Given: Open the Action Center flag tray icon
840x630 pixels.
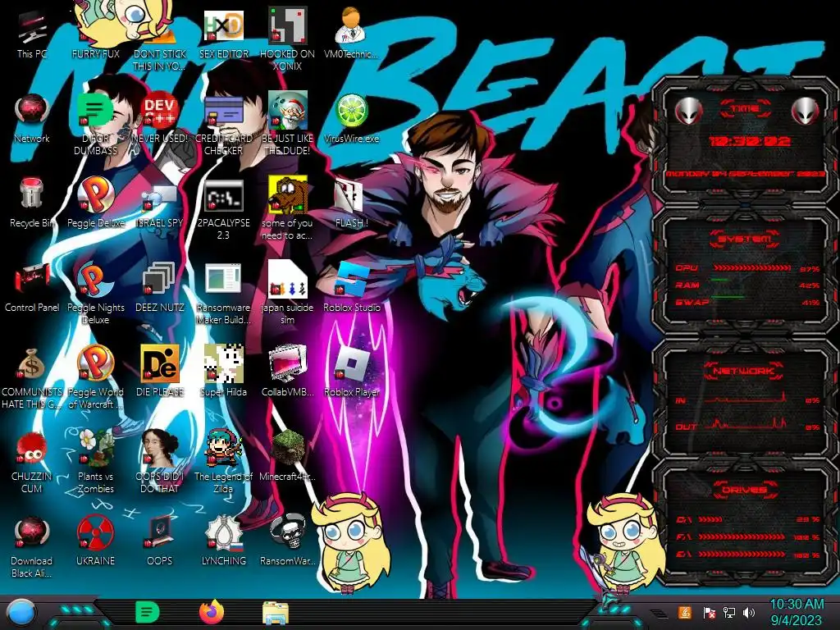Looking at the screenshot, I should 709,612.
